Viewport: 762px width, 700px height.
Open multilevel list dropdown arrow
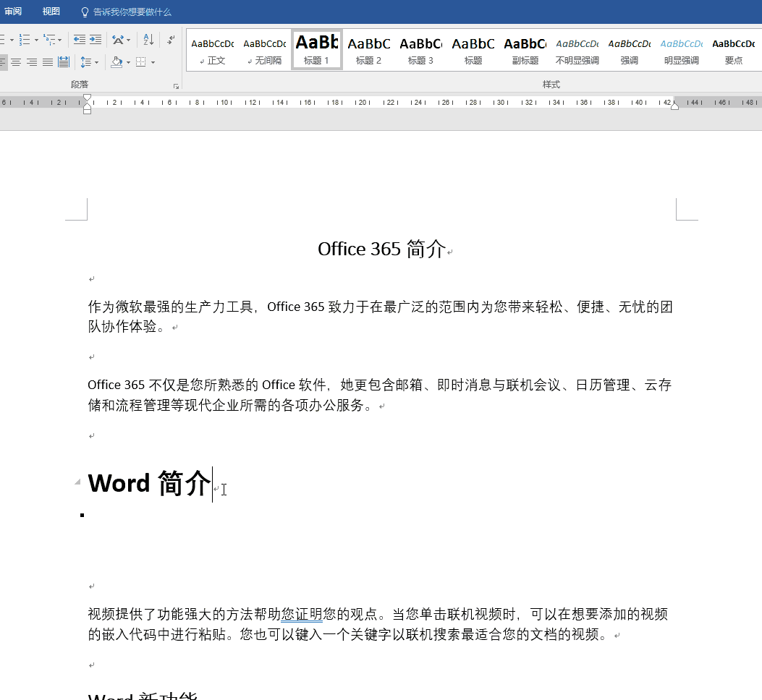pos(60,40)
